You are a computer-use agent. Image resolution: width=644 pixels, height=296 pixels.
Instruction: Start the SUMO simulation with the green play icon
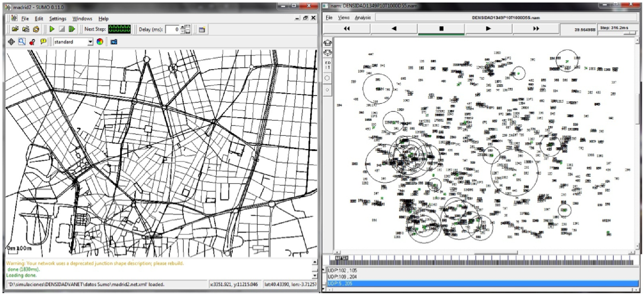coord(52,29)
